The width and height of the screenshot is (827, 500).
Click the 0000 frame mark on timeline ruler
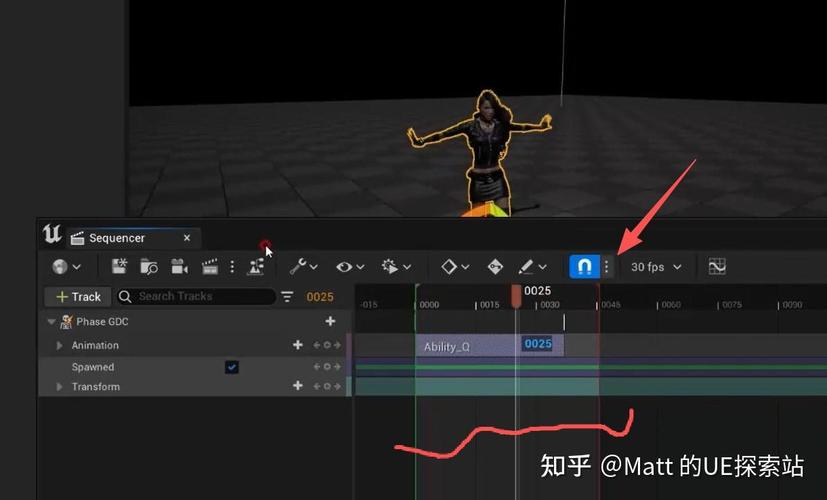[429, 305]
